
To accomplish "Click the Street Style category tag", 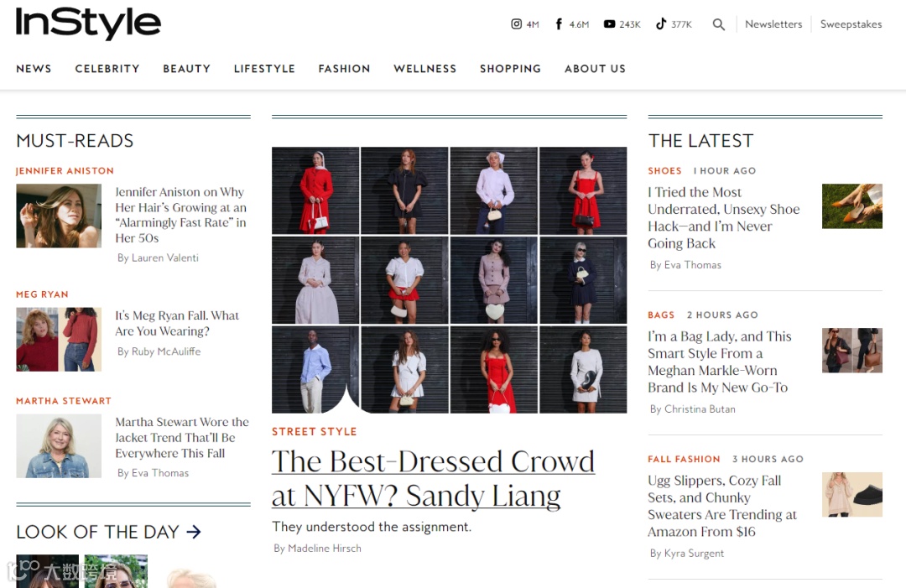I will coord(315,431).
